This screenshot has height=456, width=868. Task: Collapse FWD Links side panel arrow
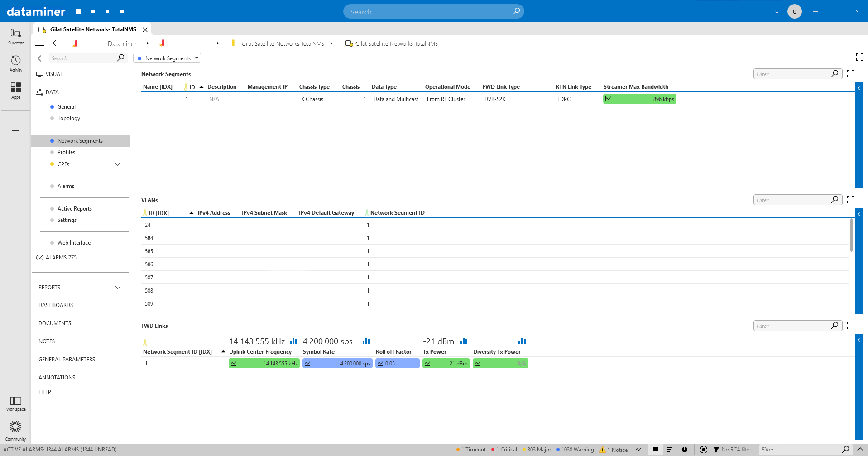pyautogui.click(x=858, y=340)
